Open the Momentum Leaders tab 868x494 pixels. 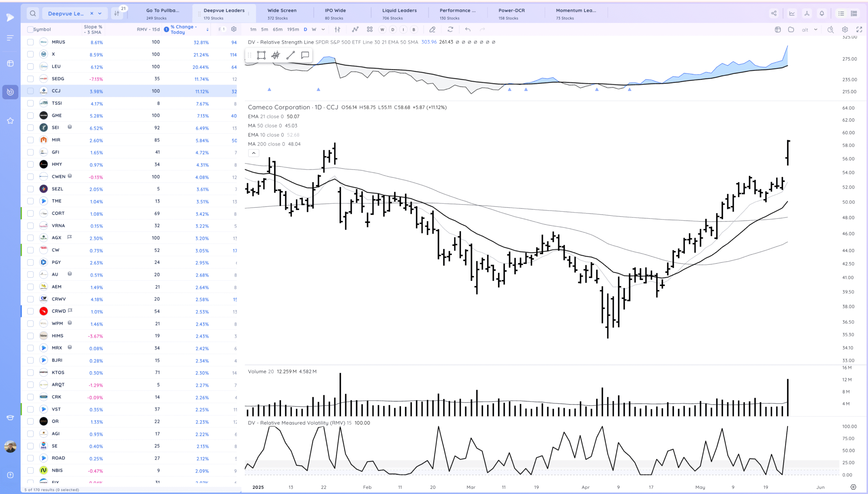tap(576, 14)
